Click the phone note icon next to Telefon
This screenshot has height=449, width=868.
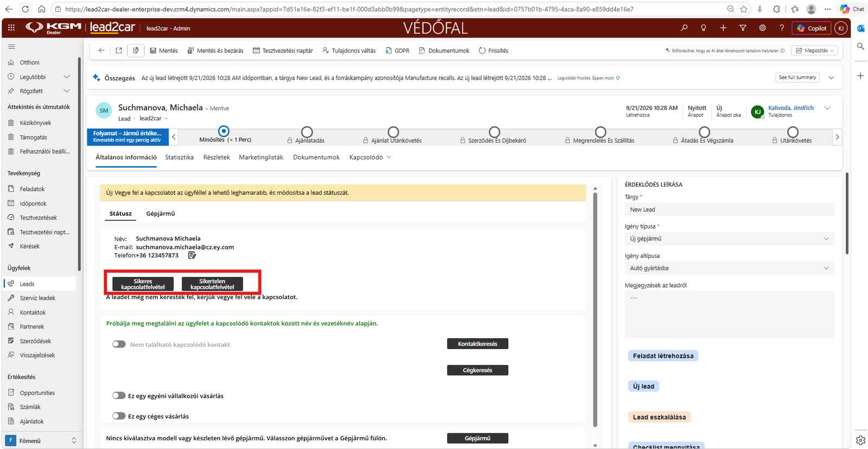(x=192, y=255)
